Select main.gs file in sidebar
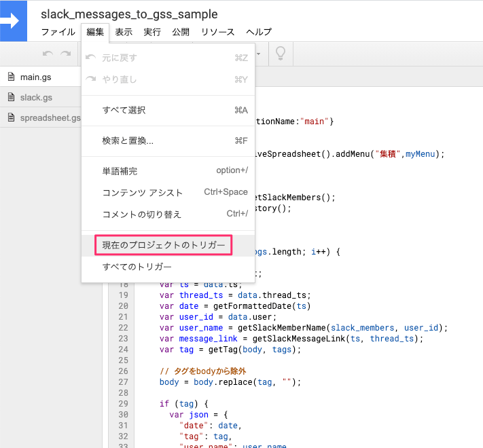 pyautogui.click(x=40, y=77)
